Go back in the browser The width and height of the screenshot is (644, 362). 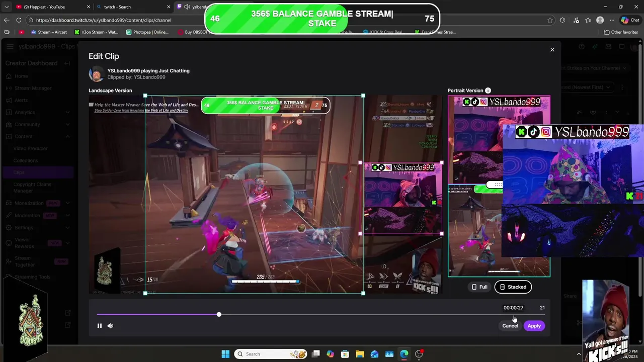7,20
